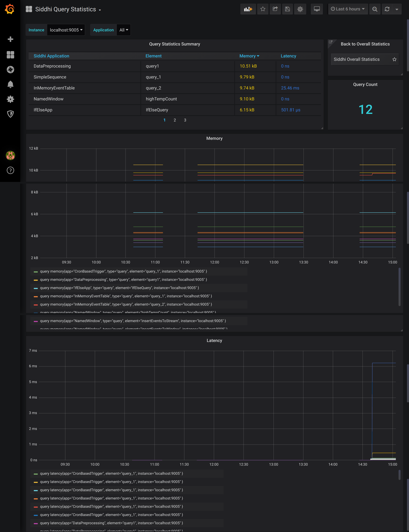Image resolution: width=409 pixels, height=532 pixels.
Task: Open the Dashboards grid icon in sidebar
Action: (x=10, y=55)
